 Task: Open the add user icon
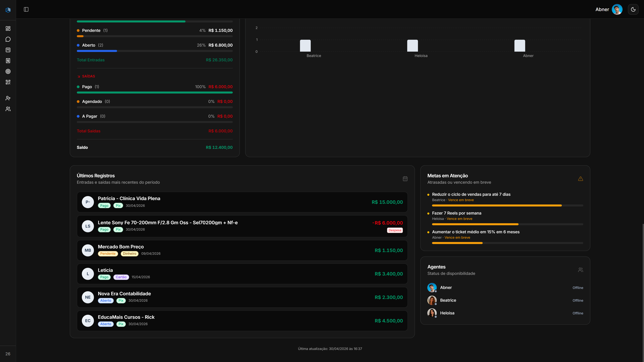[x=8, y=98]
